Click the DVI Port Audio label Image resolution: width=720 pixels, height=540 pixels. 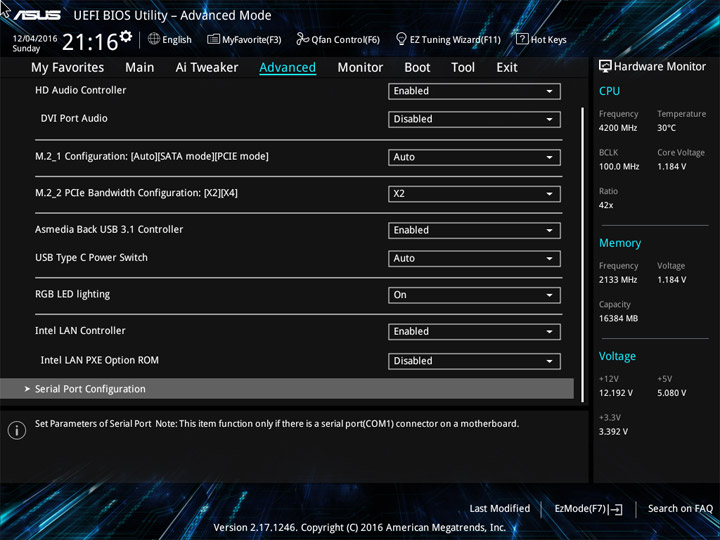coord(74,118)
